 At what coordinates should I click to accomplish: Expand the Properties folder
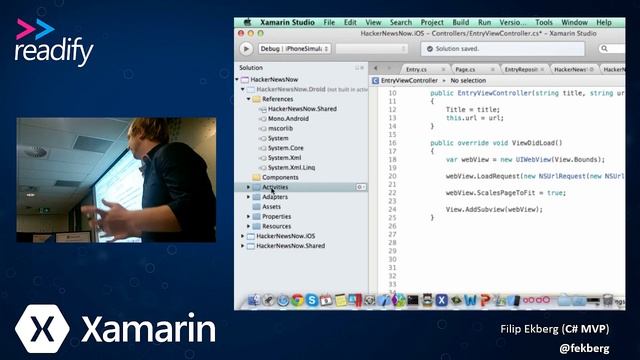click(x=249, y=216)
